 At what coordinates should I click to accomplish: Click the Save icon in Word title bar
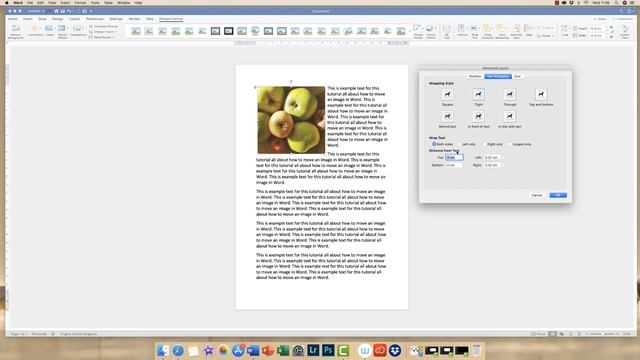coord(62,11)
